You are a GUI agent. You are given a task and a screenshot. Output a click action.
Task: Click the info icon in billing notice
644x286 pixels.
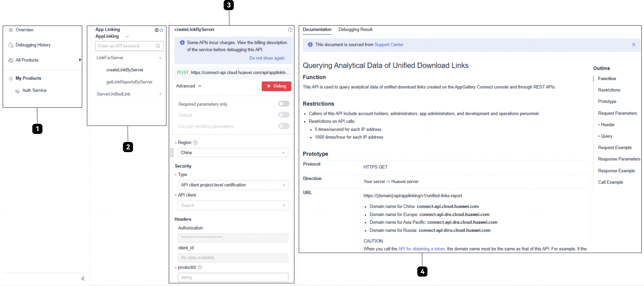pos(182,43)
